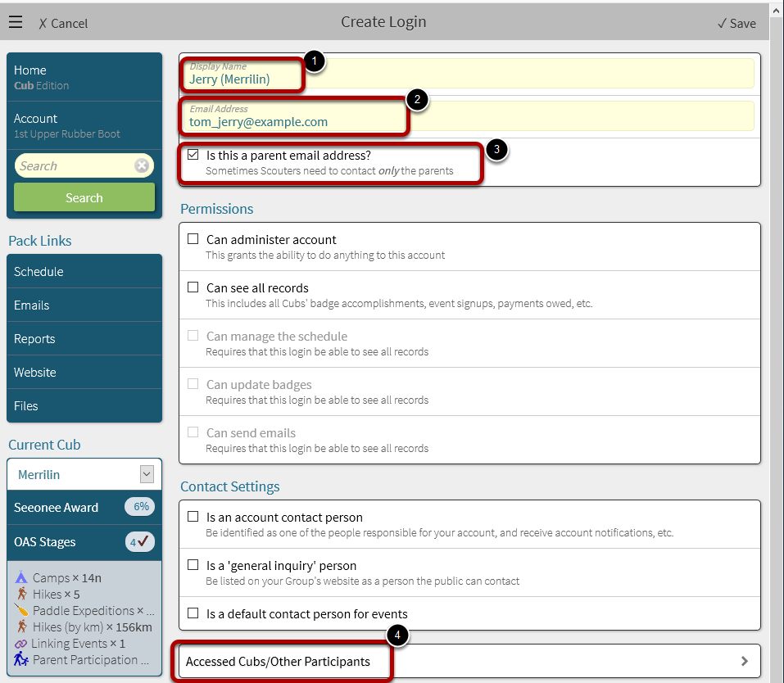Viewport: 784px width, 683px height.
Task: Enable 'Can administer account' permission
Action: (193, 240)
